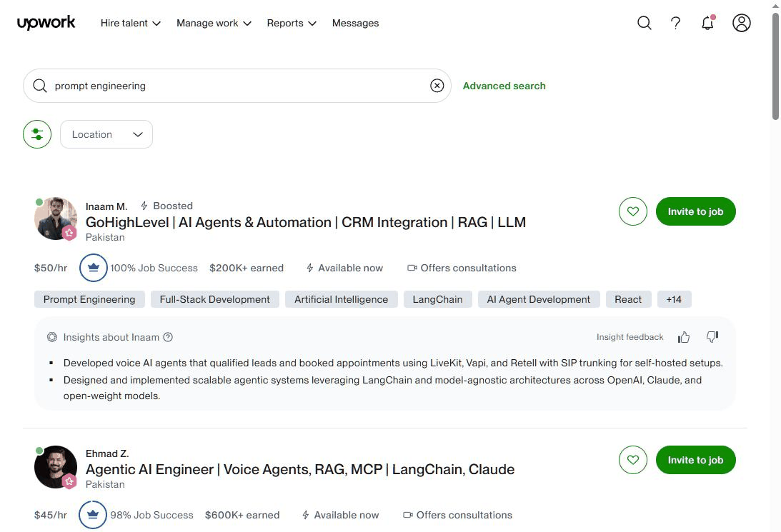781x532 pixels.
Task: Show the +14 more skills
Action: 674,299
